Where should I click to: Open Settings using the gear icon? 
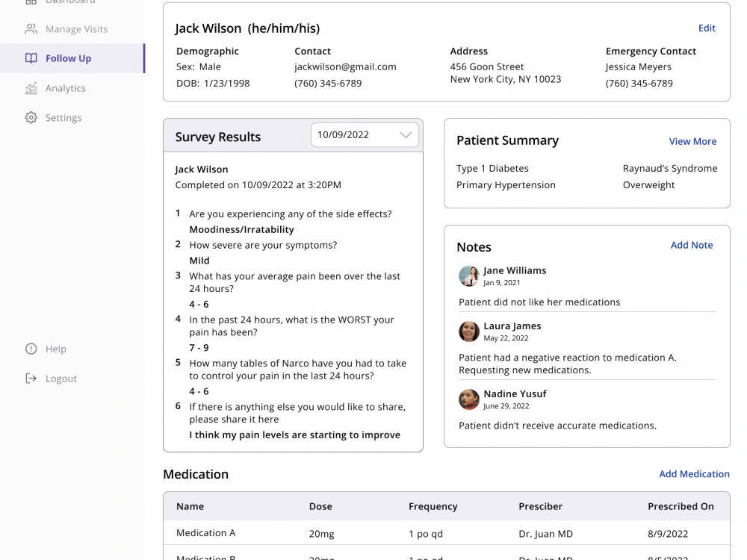[x=30, y=117]
